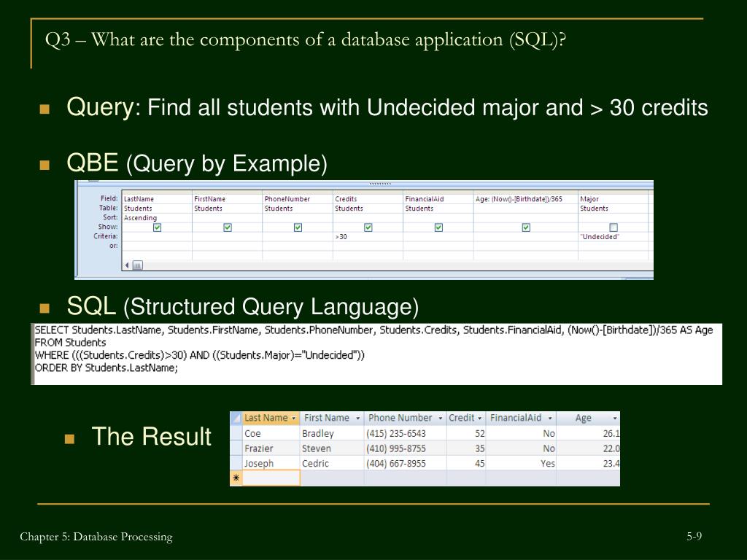Enable the Show checkbox for Major field
747x560 pixels.
point(613,227)
